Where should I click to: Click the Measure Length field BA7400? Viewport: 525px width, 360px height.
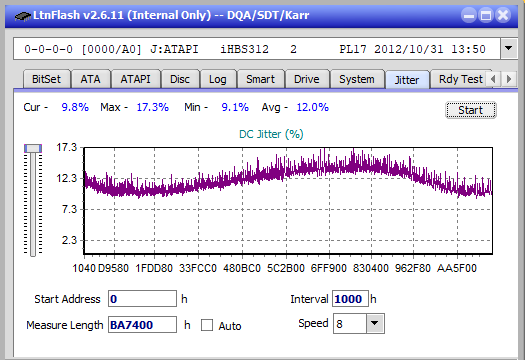pos(142,325)
